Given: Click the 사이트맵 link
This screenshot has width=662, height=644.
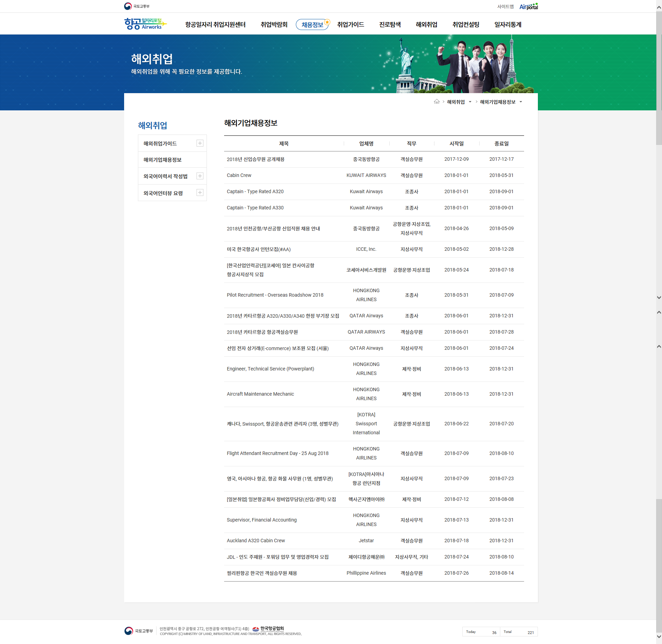Looking at the screenshot, I should tap(505, 7).
